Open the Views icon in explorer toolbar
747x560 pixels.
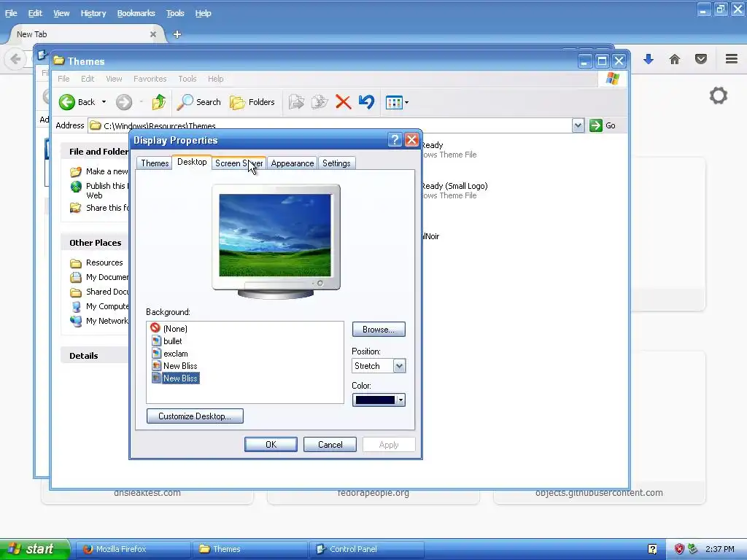click(393, 102)
